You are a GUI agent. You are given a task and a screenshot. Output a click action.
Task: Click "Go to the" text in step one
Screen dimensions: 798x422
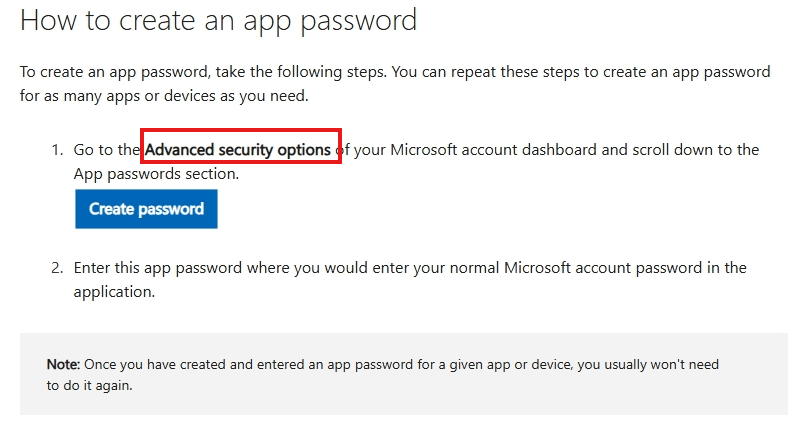point(107,150)
